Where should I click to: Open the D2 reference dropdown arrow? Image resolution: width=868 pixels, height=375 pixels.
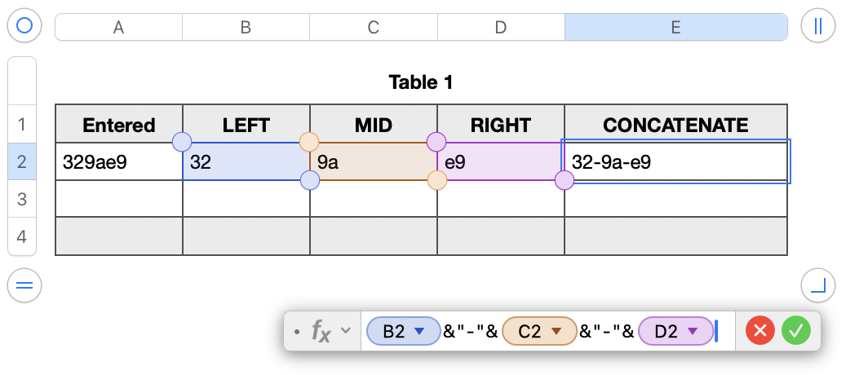pos(693,331)
